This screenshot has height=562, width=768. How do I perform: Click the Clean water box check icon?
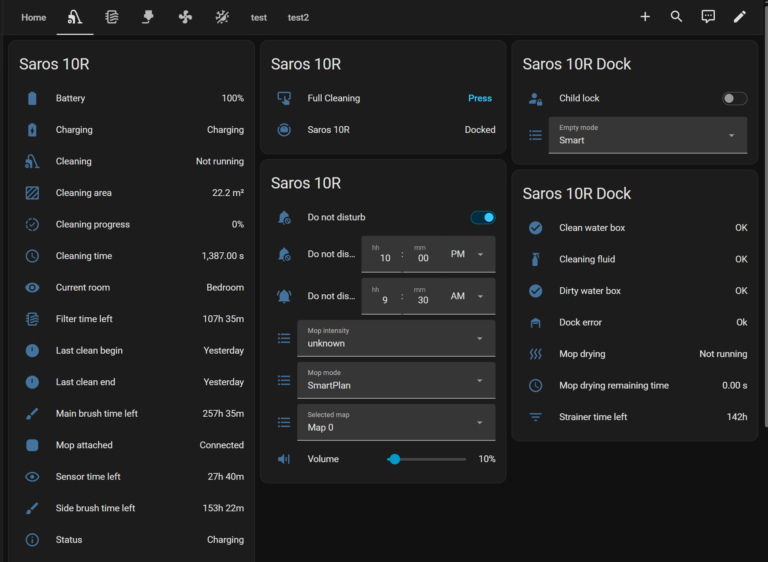click(535, 228)
